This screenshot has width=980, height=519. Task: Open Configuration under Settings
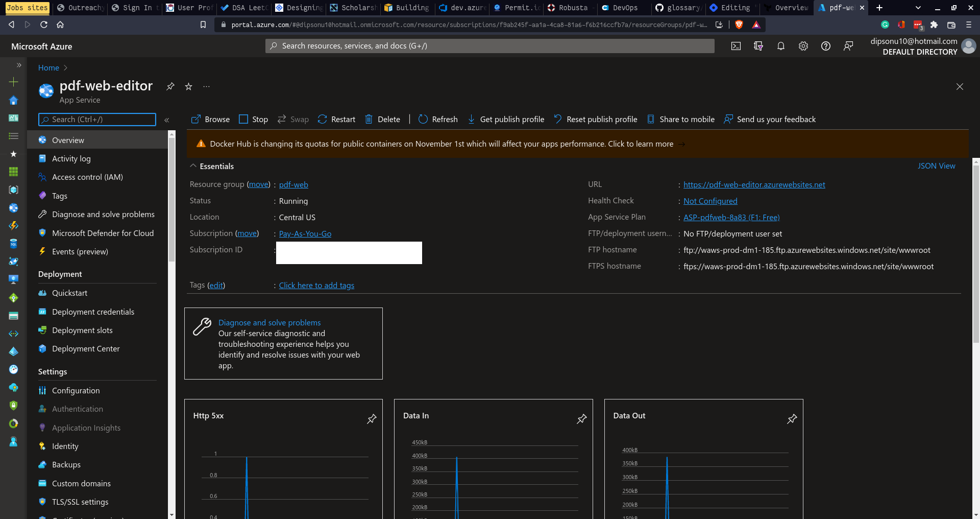pyautogui.click(x=97, y=391)
